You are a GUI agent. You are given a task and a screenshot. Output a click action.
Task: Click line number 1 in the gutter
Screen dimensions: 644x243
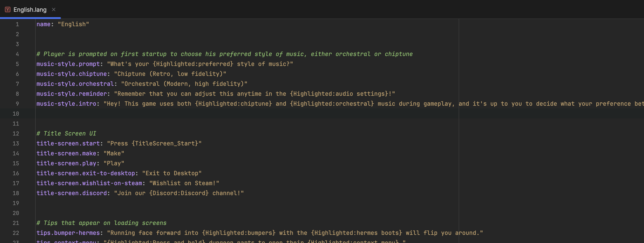pyautogui.click(x=17, y=24)
